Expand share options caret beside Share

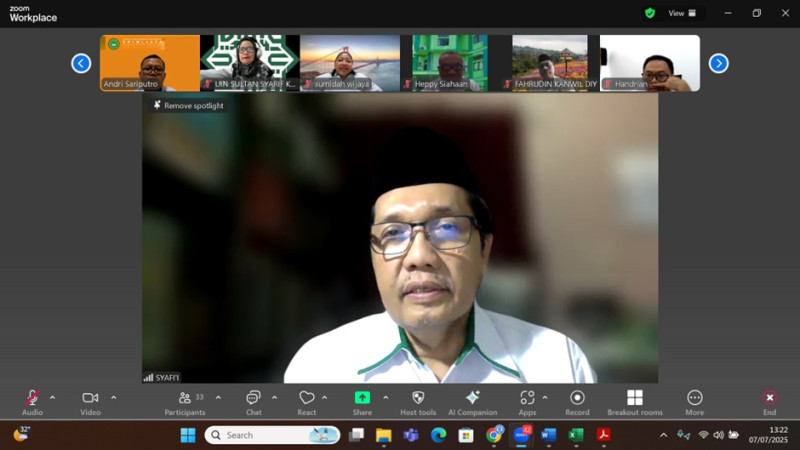(x=386, y=397)
